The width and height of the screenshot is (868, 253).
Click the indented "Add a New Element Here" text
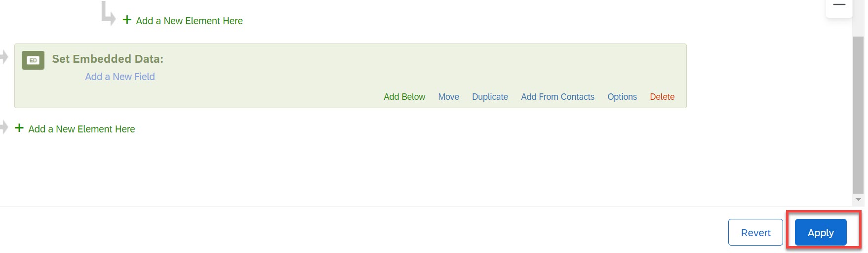(x=190, y=21)
